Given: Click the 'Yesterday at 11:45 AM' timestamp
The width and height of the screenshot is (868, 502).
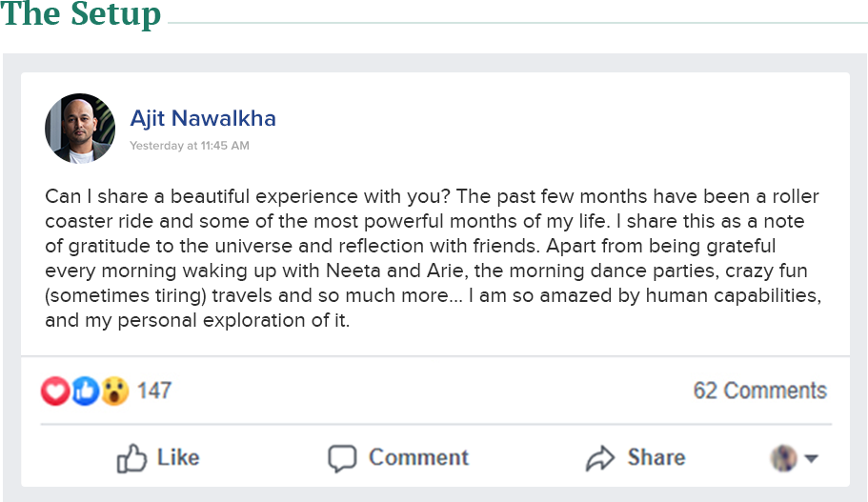Looking at the screenshot, I should [190, 146].
